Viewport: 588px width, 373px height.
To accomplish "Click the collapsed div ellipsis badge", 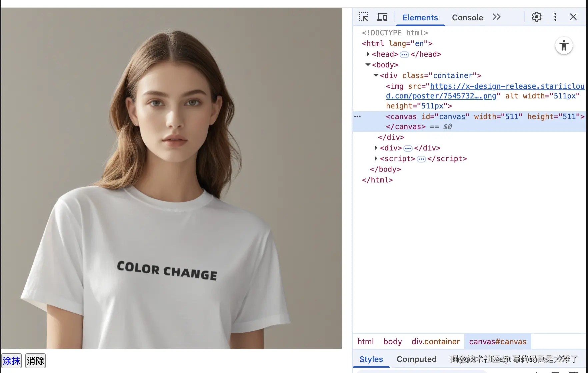I will coord(408,148).
